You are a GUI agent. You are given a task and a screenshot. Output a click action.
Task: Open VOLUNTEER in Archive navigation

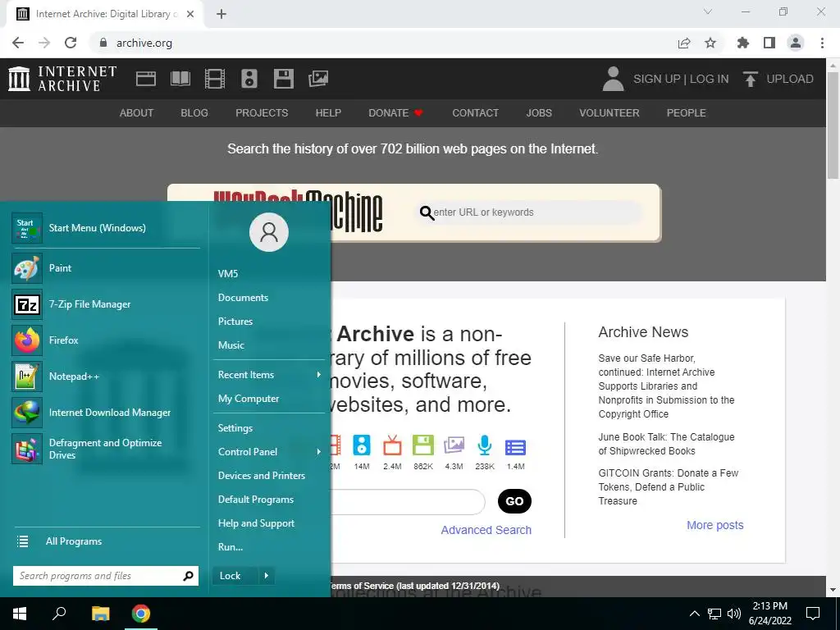click(609, 113)
